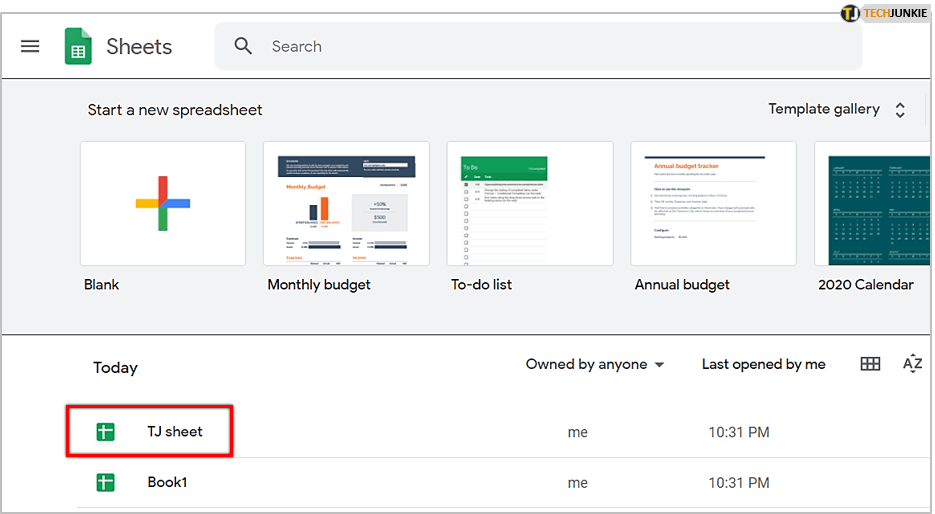The width and height of the screenshot is (935, 514).
Task: Toggle template gallery up-down arrows
Action: point(900,110)
